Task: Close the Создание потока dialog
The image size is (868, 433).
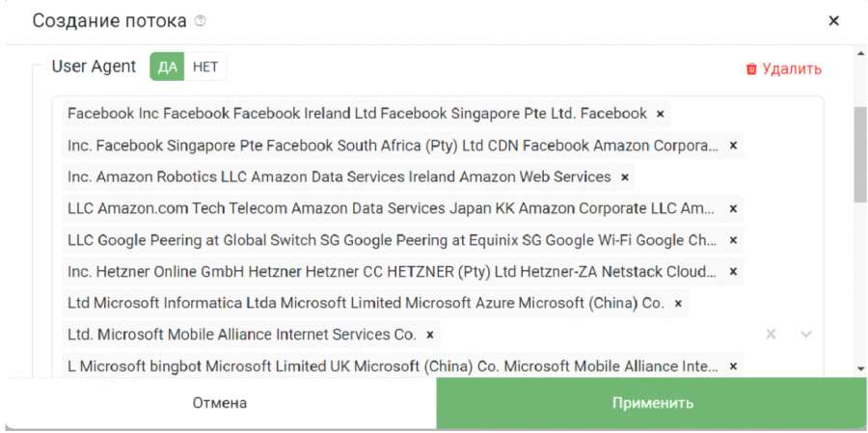Action: [833, 21]
